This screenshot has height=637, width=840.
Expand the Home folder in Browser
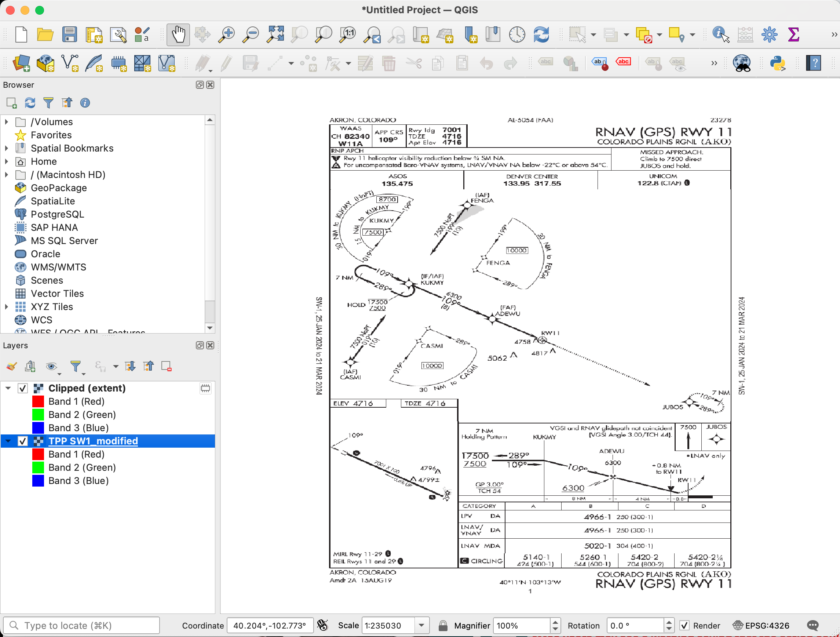pos(7,161)
